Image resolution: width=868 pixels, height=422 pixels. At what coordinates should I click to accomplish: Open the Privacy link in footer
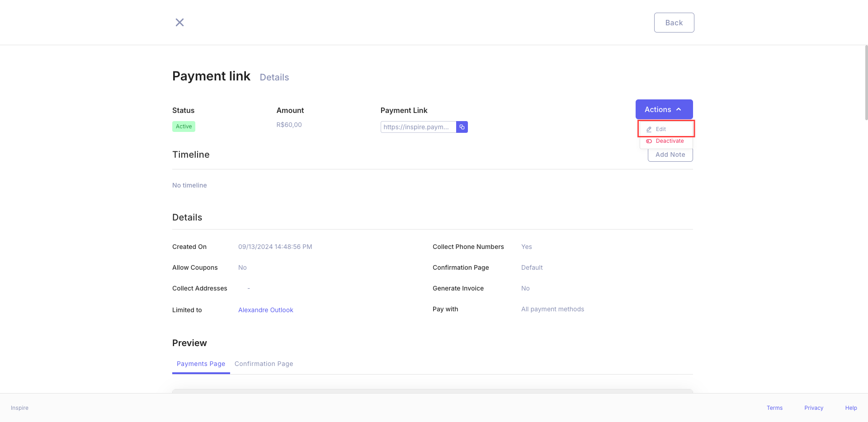pos(814,408)
